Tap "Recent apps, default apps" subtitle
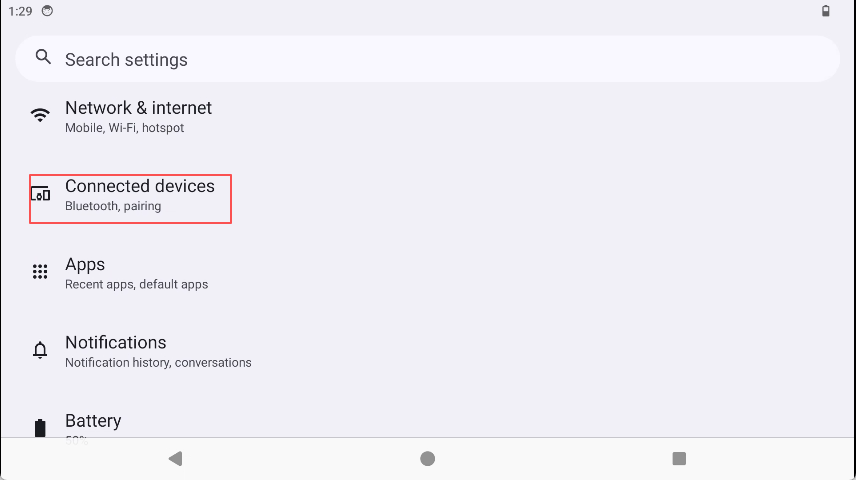 pos(136,284)
